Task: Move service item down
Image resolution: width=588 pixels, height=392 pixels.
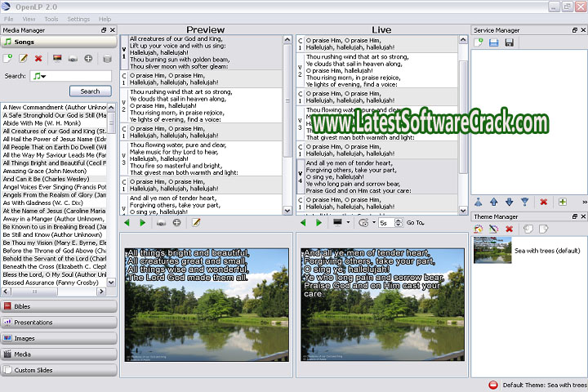Action: (x=510, y=202)
